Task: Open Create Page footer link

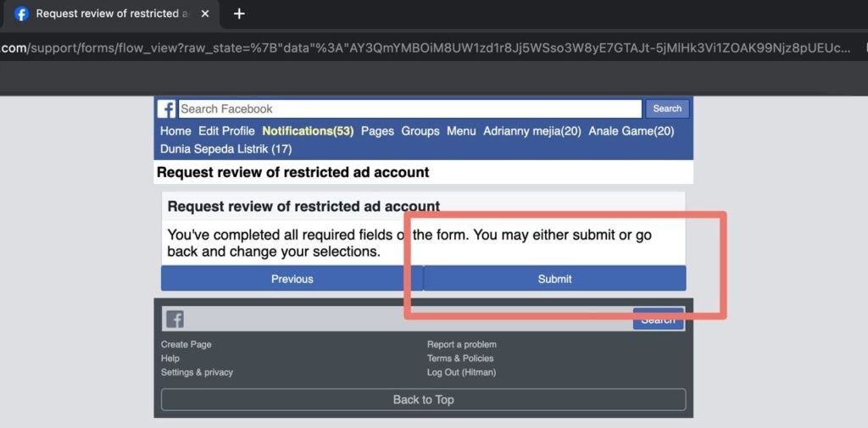Action: point(186,344)
